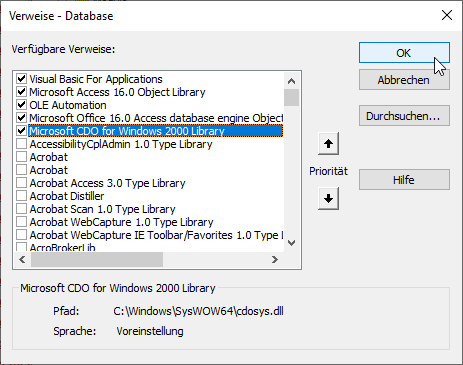Uncheck Microsoft Office 16.0 Access database engine

pyautogui.click(x=22, y=118)
